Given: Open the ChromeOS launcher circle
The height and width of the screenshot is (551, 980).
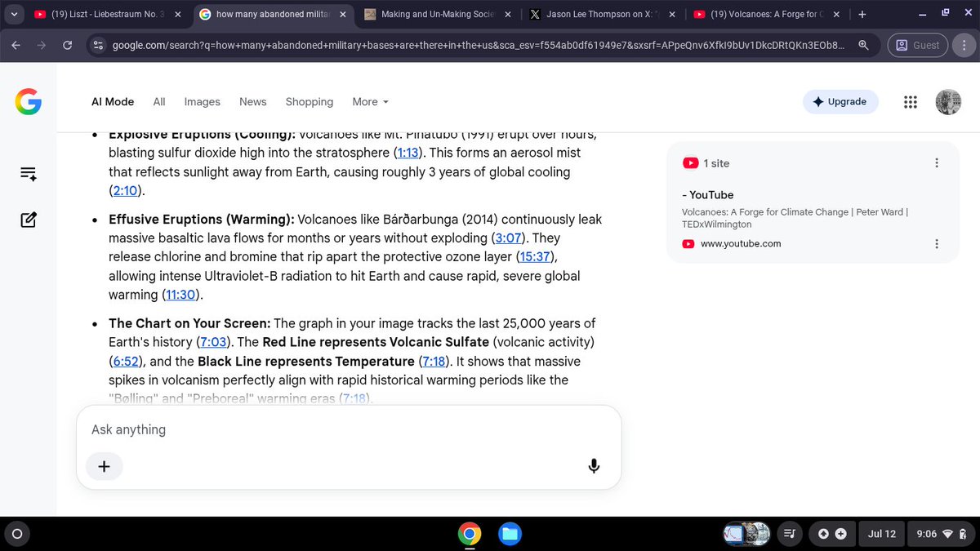Looking at the screenshot, I should click(17, 534).
